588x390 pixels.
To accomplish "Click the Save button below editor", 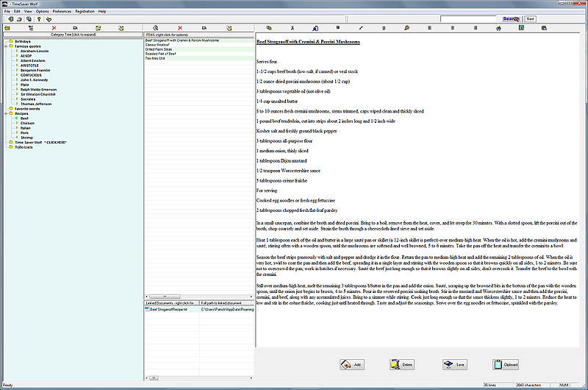I will pyautogui.click(x=455, y=364).
